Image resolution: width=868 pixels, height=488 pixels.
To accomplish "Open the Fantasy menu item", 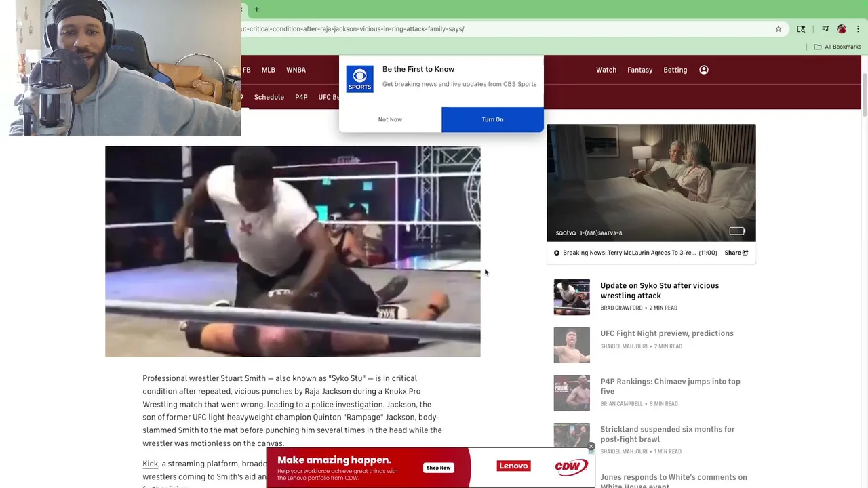I will [x=639, y=70].
